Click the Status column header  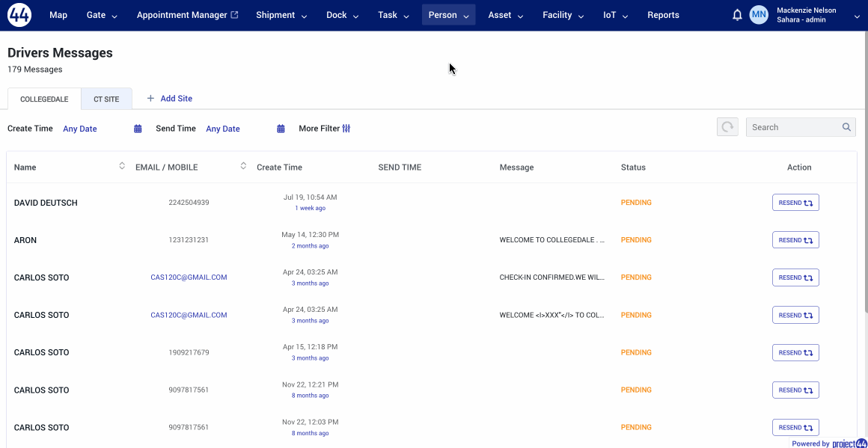coord(633,167)
